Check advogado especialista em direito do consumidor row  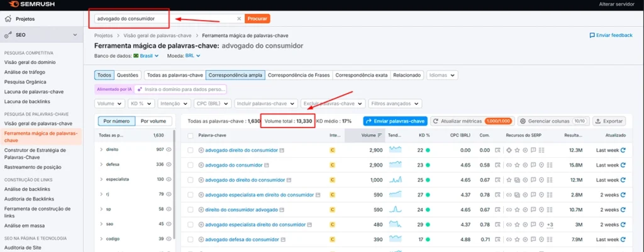[x=190, y=195]
